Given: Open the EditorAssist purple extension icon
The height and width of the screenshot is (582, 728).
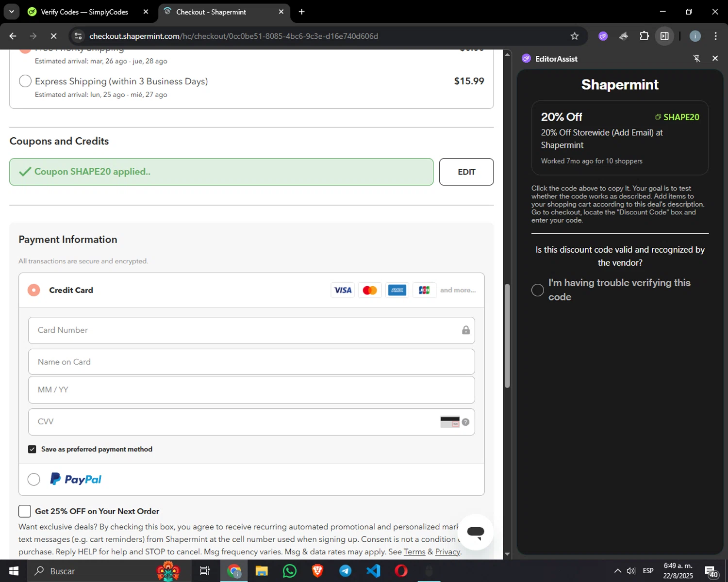Looking at the screenshot, I should [603, 36].
